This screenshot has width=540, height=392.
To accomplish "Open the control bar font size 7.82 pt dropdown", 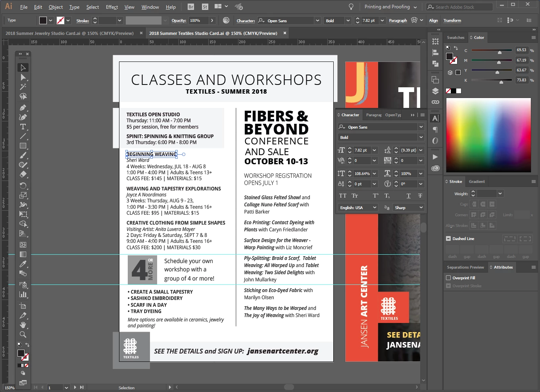I will click(x=382, y=21).
